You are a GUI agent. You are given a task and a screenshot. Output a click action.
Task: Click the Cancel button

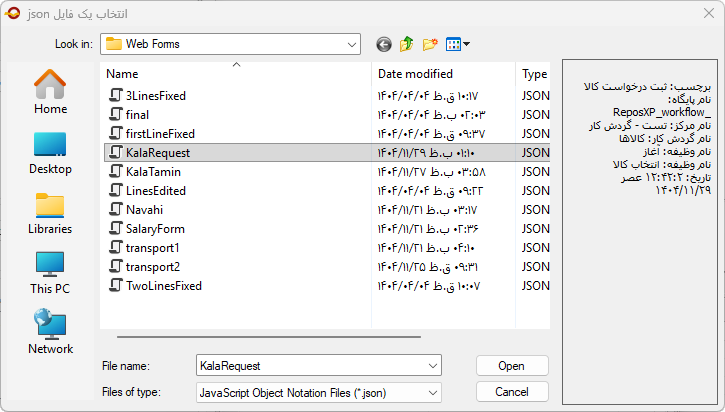pos(512,392)
